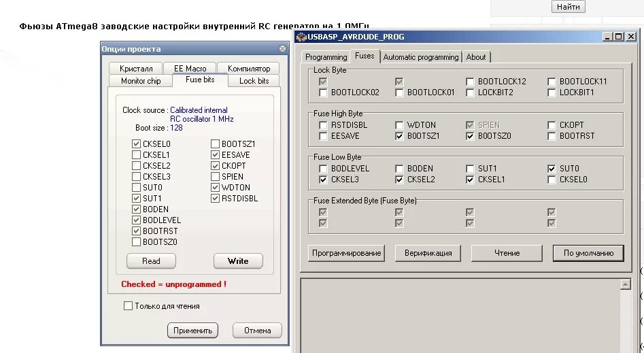Uncheck CKSEL3 in Fuse Low Byte
Image resolution: width=644 pixels, height=353 pixels.
point(323,180)
